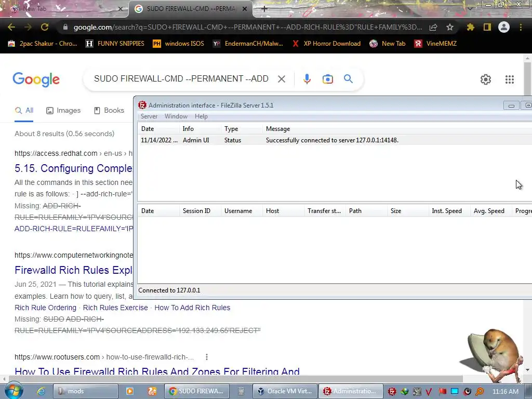Screen dimensions: 532x399
Task: Open the Help menu in FileZilla
Action: [201, 116]
